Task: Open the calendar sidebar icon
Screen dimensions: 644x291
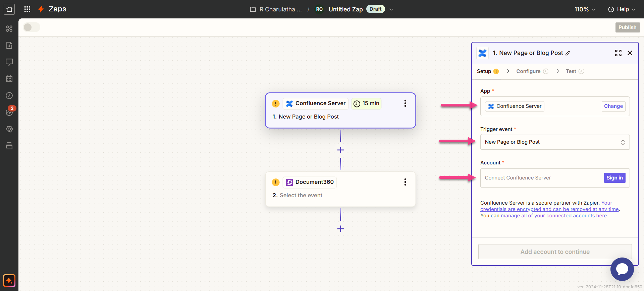Action: pyautogui.click(x=9, y=79)
